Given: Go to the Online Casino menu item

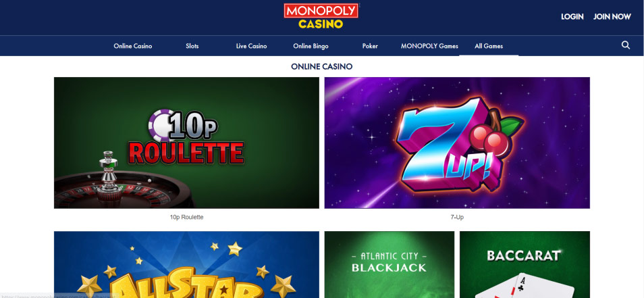Looking at the screenshot, I should 133,46.
